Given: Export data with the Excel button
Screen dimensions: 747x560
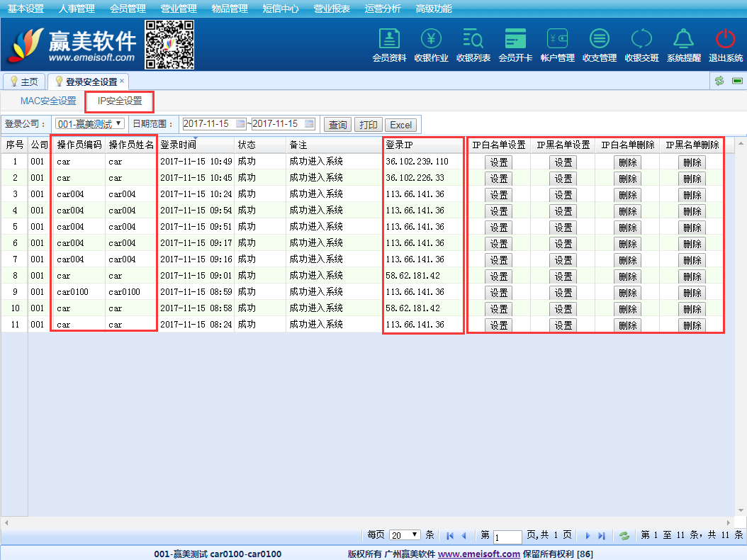Looking at the screenshot, I should 400,125.
